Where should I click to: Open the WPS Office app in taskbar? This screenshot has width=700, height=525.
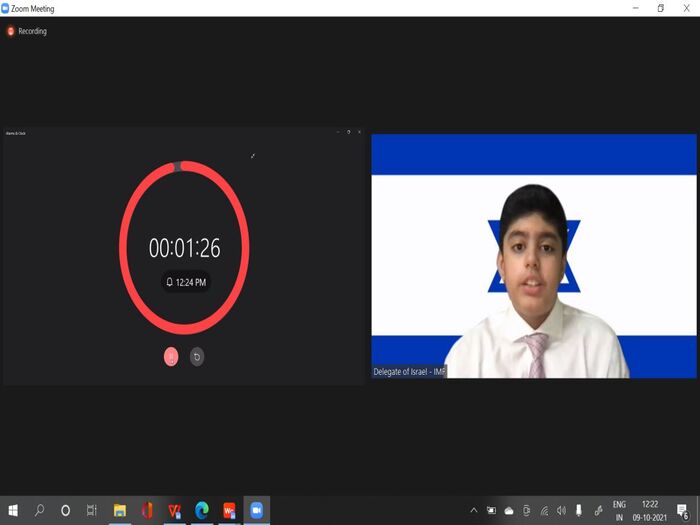tap(229, 510)
